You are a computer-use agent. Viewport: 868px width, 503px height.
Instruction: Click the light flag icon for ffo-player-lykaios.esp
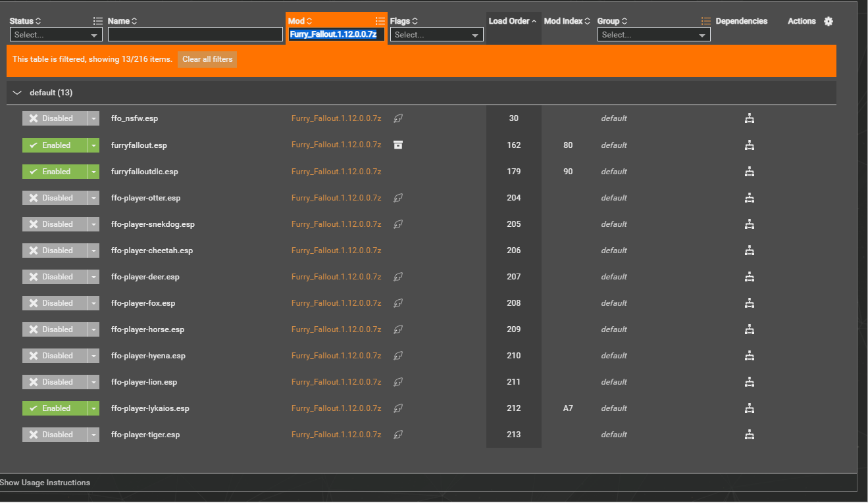coord(397,408)
